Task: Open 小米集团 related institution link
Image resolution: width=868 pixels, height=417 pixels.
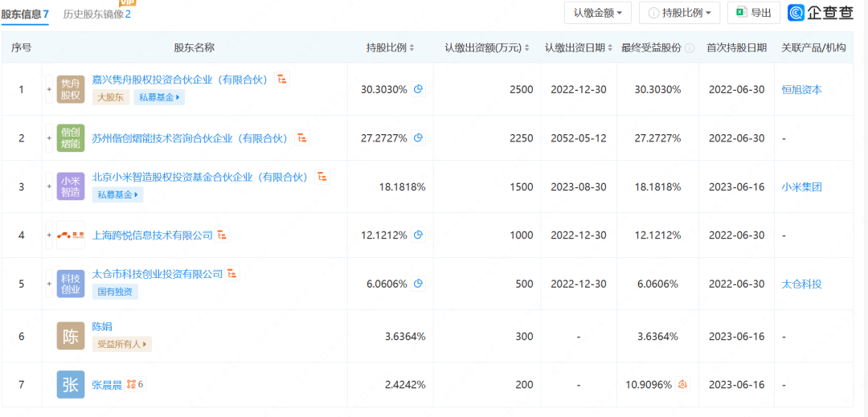Action: point(801,187)
